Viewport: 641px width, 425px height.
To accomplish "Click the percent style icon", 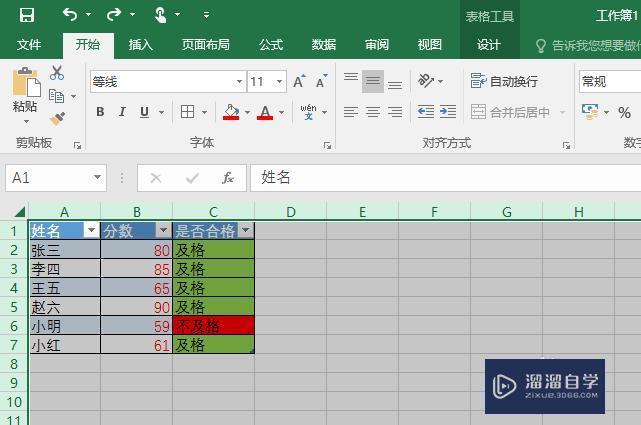I will point(624,112).
